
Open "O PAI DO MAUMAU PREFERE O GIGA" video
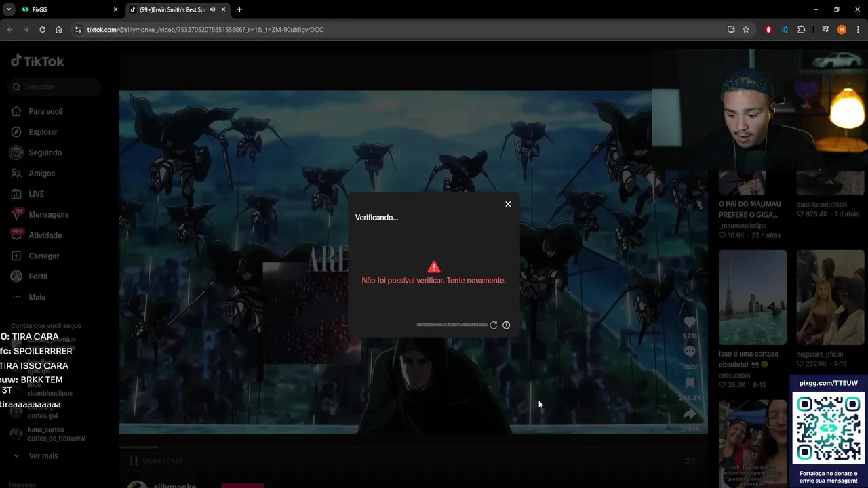(750, 209)
